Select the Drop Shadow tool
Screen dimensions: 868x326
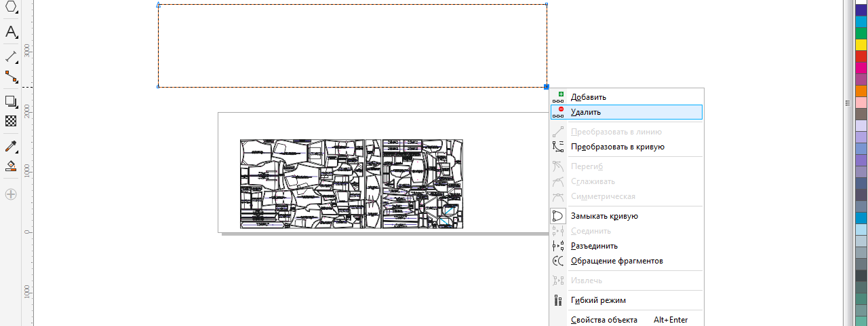(11, 101)
